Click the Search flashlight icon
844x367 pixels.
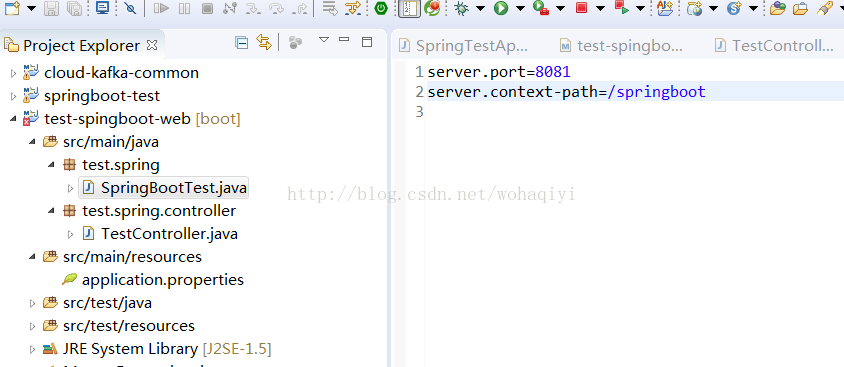(x=824, y=8)
